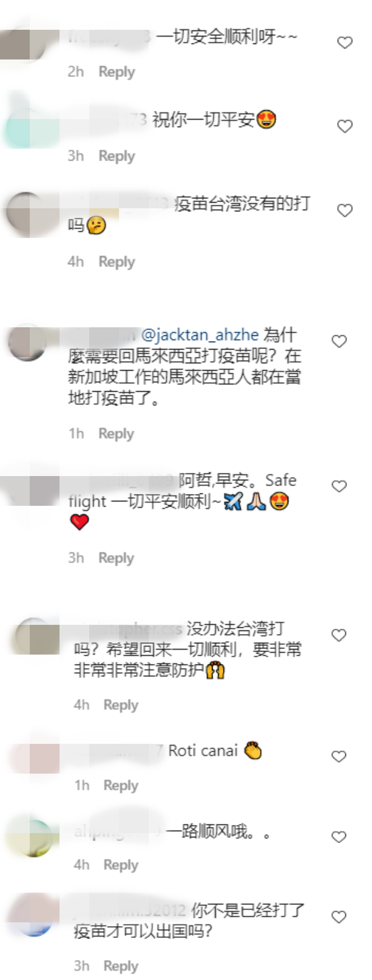
Task: Reply to the Safe flight comment
Action: click(116, 558)
